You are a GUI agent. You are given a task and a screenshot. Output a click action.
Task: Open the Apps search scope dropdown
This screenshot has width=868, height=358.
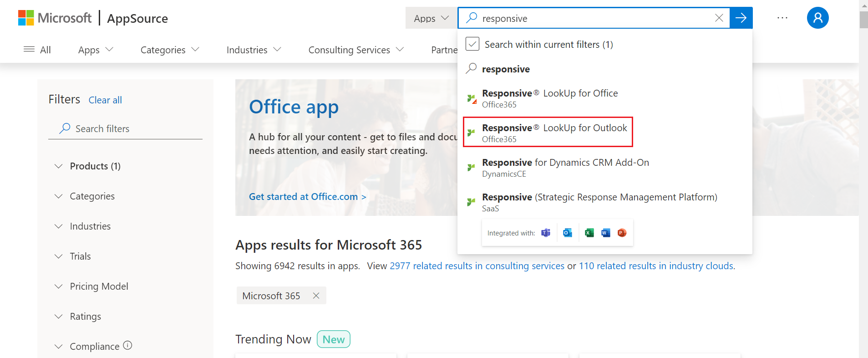[x=431, y=18]
